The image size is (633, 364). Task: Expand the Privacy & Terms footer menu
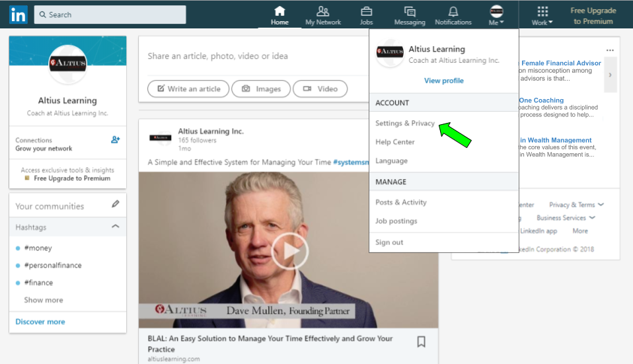point(576,205)
